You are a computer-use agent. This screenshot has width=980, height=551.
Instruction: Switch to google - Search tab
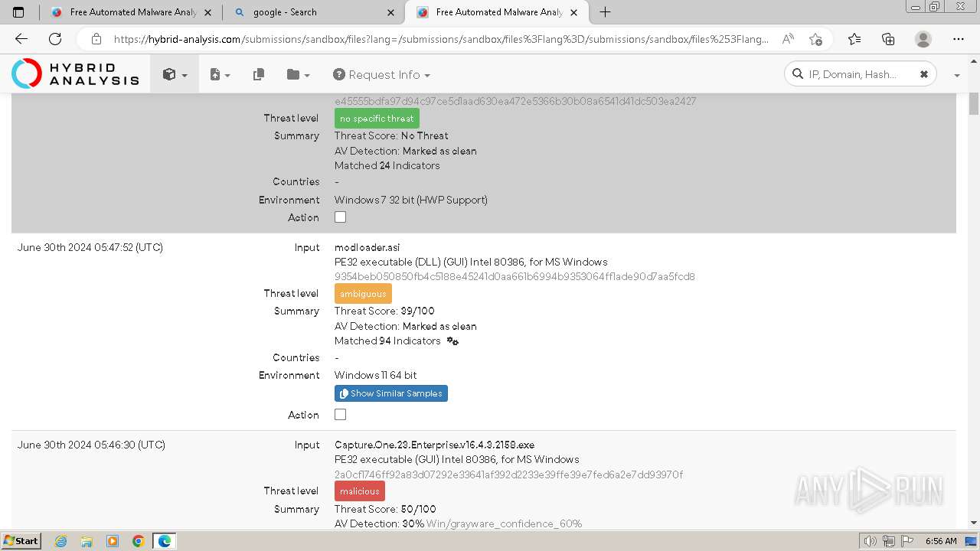tap(315, 12)
